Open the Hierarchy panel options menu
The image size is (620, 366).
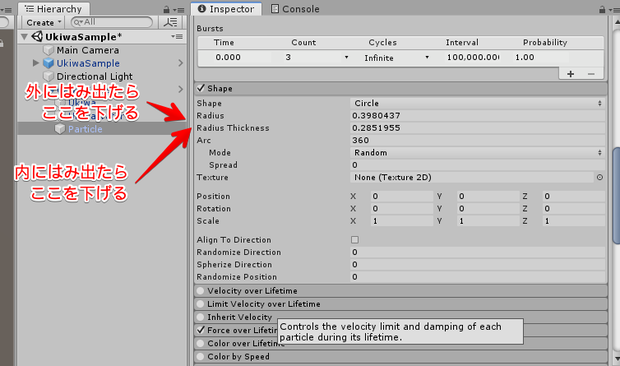pos(180,9)
